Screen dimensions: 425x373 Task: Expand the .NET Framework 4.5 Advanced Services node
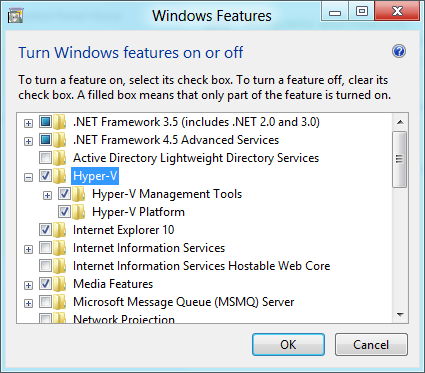(29, 141)
